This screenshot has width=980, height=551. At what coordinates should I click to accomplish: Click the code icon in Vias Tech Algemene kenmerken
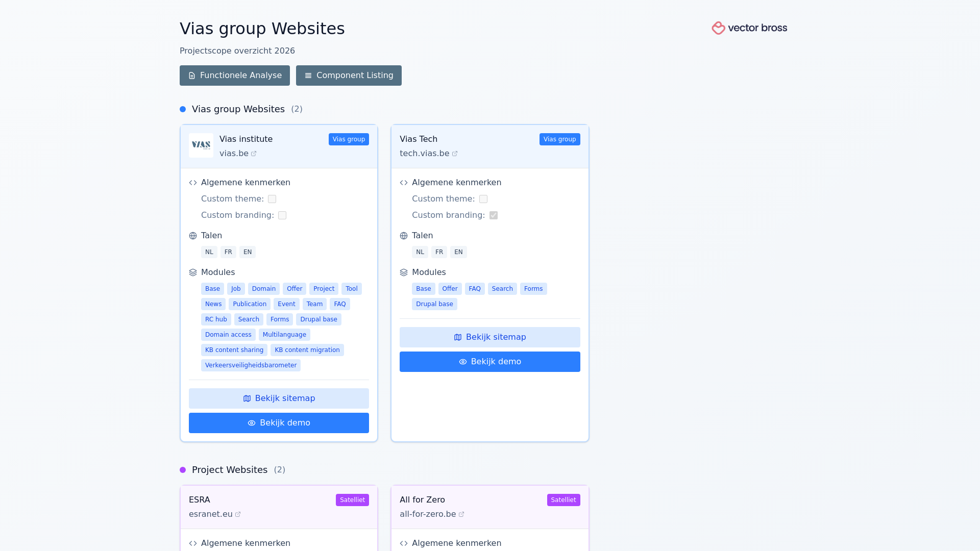404,183
